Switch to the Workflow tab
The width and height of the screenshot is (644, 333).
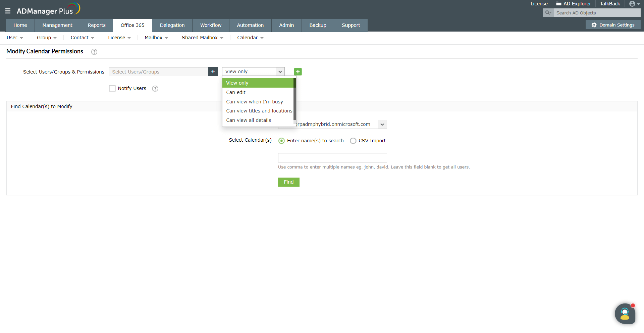click(211, 25)
